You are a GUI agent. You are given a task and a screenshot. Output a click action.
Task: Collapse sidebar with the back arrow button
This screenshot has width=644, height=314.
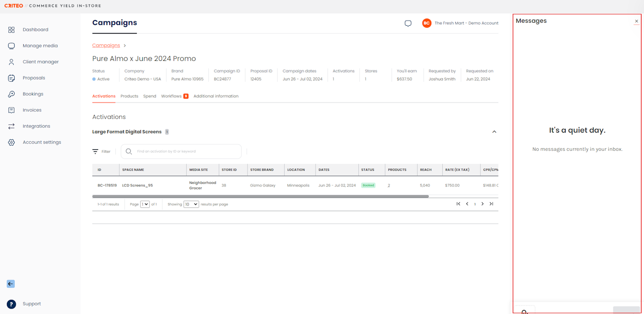pyautogui.click(x=11, y=284)
